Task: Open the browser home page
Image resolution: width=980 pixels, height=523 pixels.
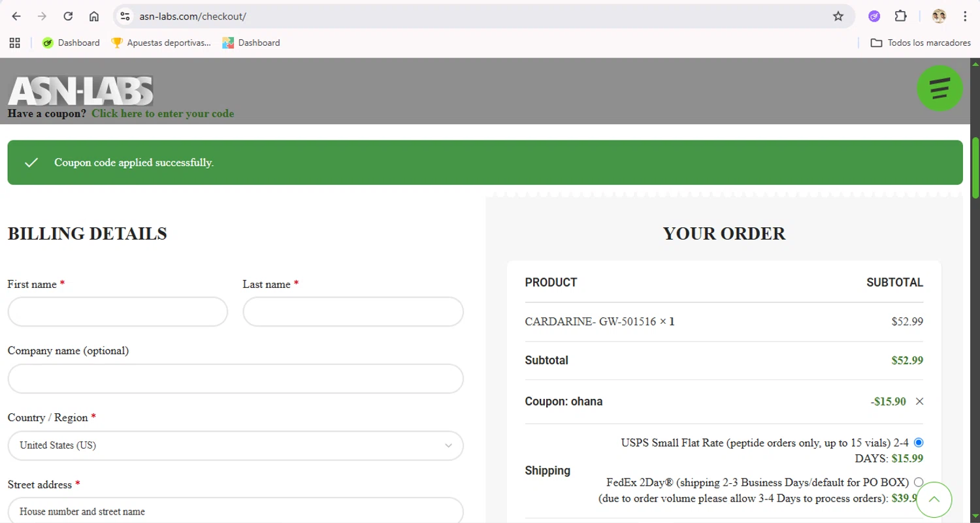Action: [x=94, y=16]
